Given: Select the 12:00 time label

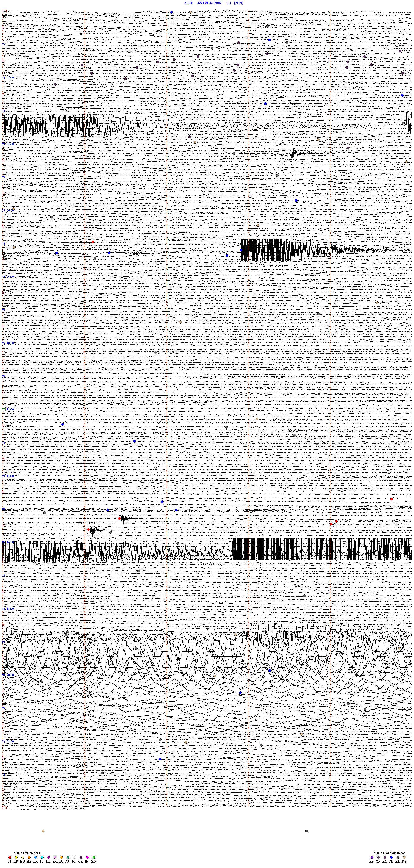Looking at the screenshot, I should pyautogui.click(x=10, y=409).
